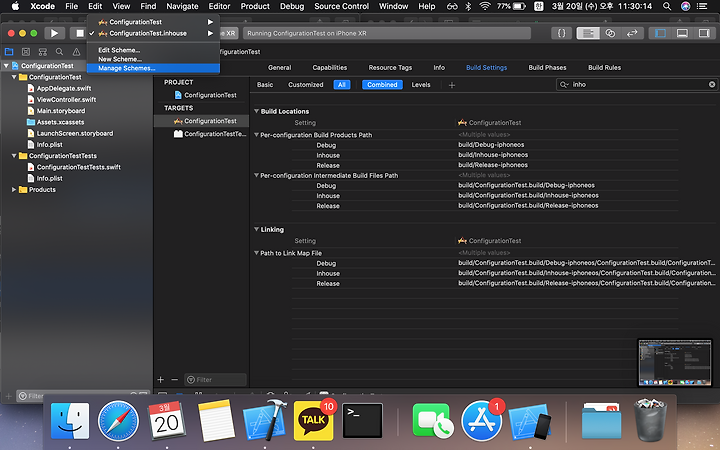Clear the build settings search field
The width and height of the screenshot is (720, 450).
(712, 84)
